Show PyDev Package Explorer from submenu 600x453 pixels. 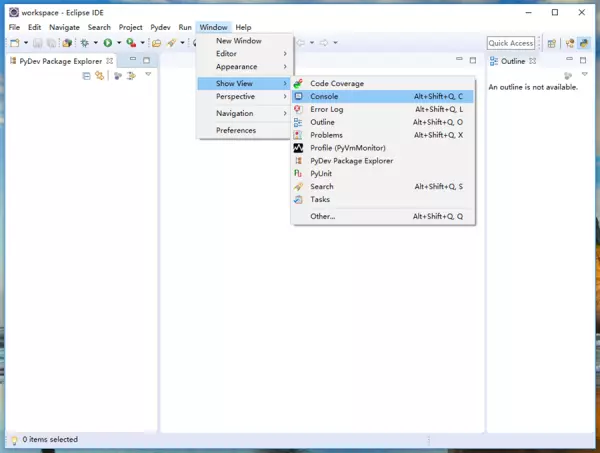(383, 161)
